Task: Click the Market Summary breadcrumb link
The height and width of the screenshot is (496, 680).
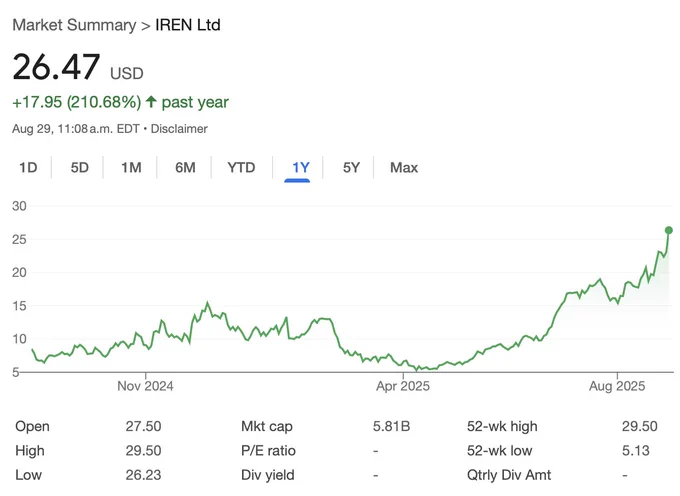Action: click(73, 24)
